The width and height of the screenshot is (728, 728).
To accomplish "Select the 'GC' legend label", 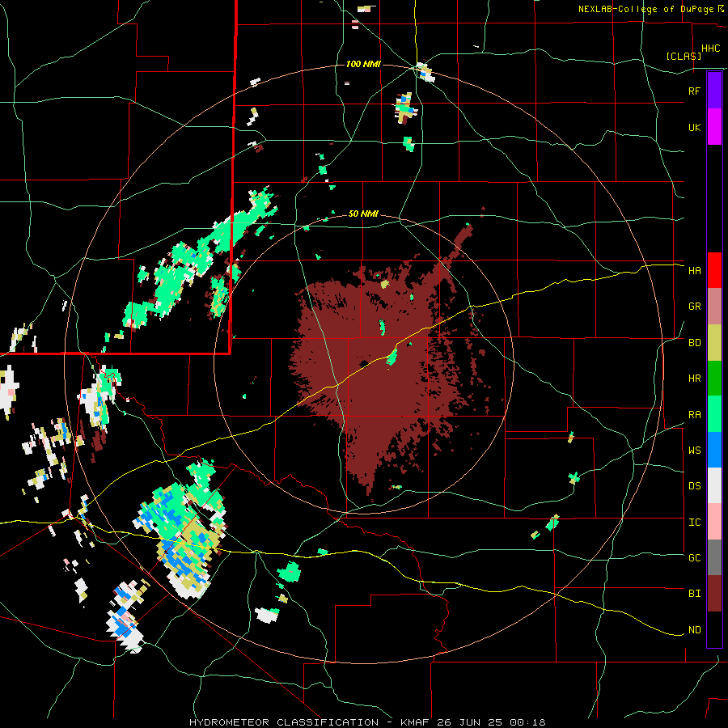I will coord(694,558).
